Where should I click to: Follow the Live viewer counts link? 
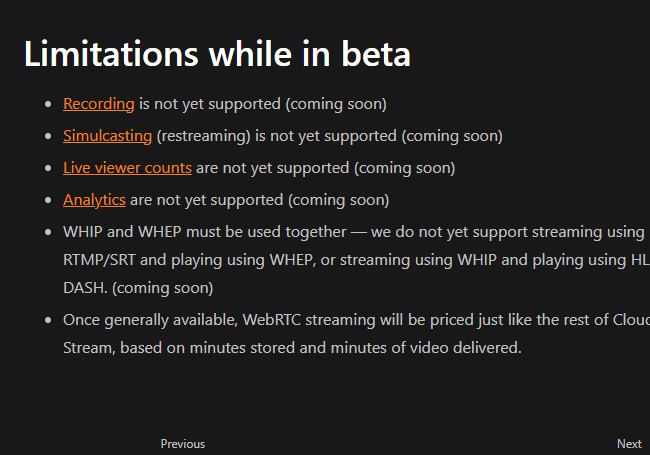click(x=127, y=168)
